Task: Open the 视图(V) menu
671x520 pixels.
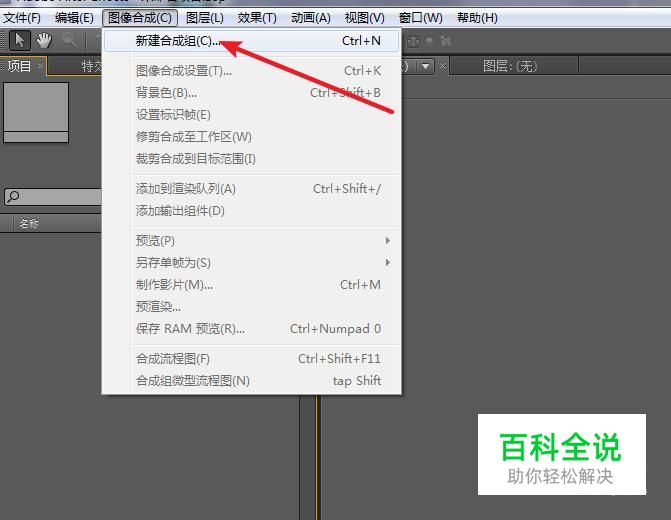Action: [x=365, y=18]
